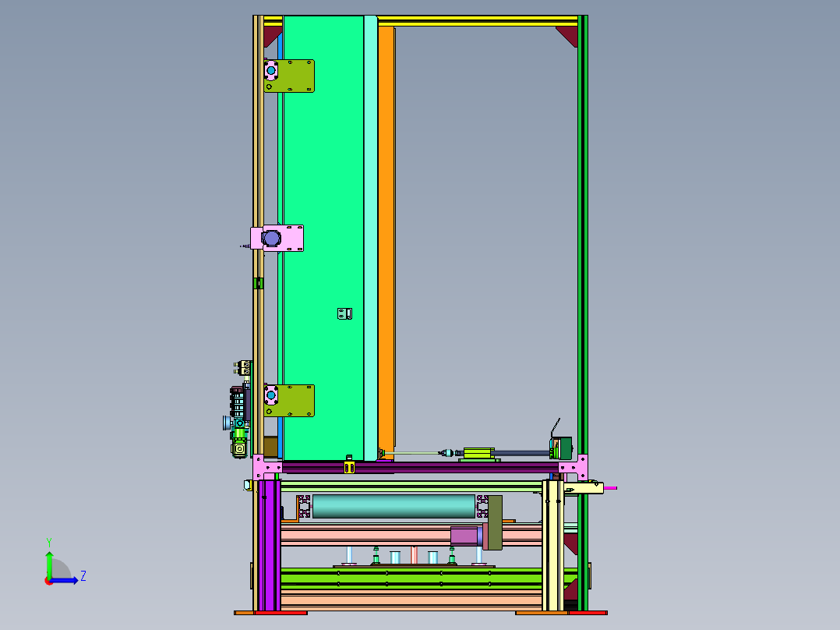
Task: Select the bright purple lower-left vertical column
Action: (x=269, y=546)
